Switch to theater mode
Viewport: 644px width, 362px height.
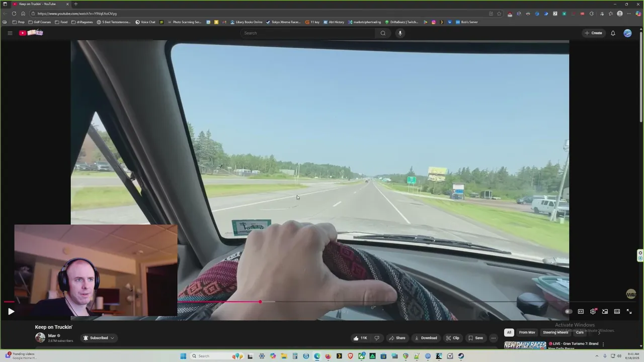point(617,312)
